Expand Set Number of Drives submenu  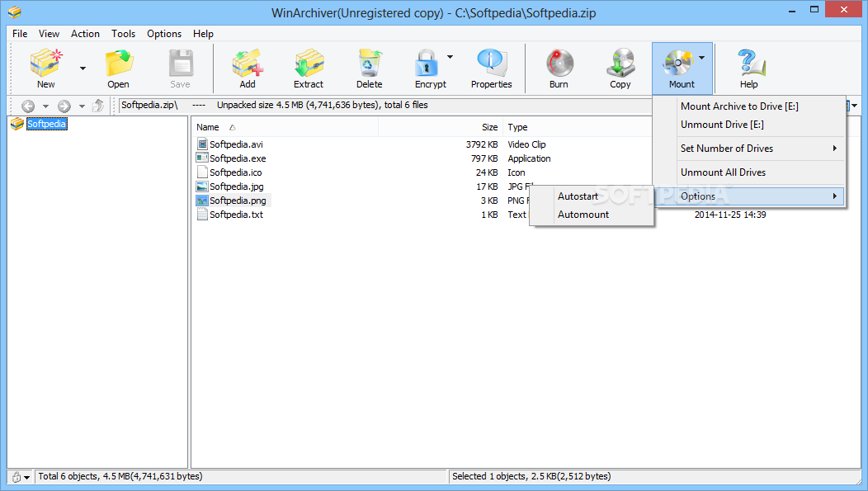point(749,149)
